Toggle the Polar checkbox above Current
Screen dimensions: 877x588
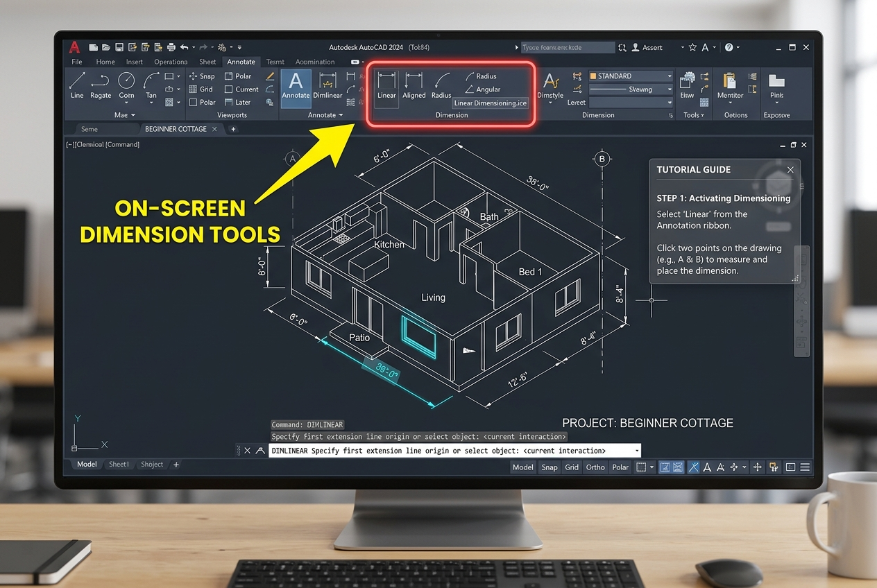click(238, 76)
